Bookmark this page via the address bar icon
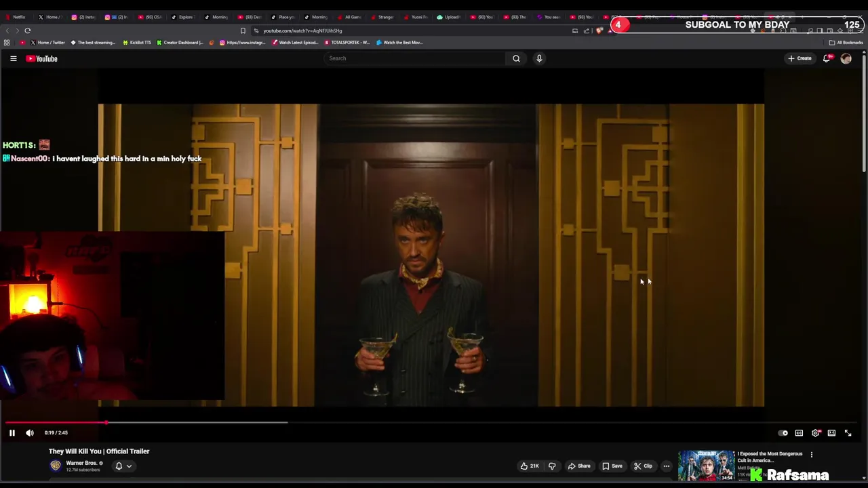This screenshot has height=488, width=868. pos(243,30)
